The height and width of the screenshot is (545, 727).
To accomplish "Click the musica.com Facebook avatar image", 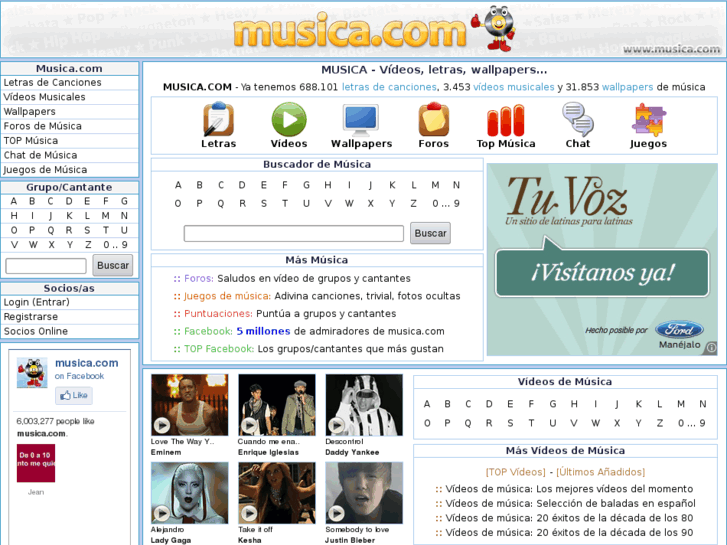I will [32, 372].
